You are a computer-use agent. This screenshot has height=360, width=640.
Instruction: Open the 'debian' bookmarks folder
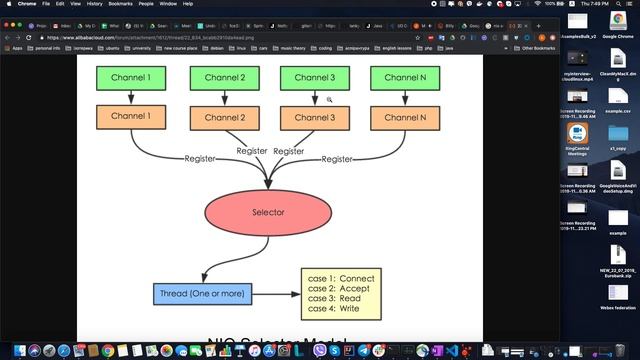tap(213, 48)
